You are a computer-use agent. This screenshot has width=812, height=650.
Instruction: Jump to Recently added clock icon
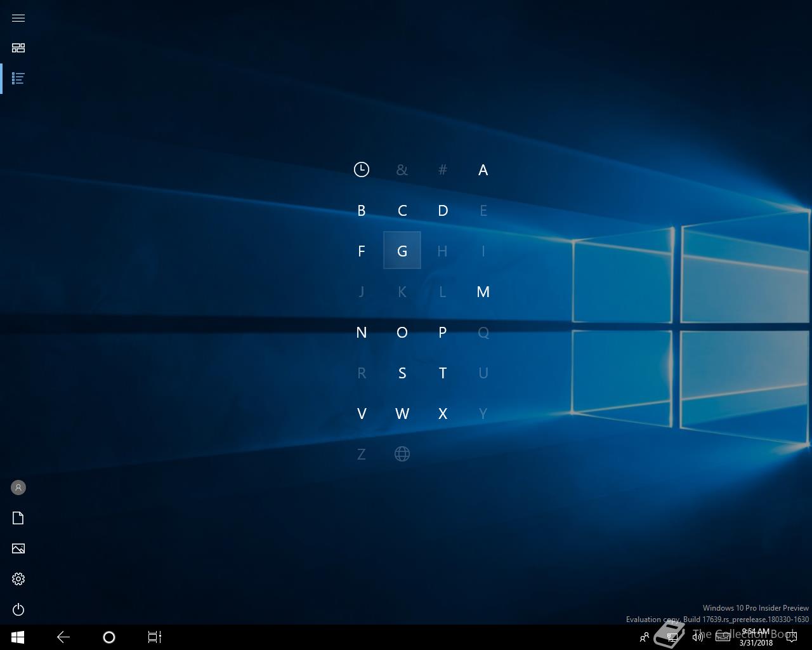coord(362,169)
